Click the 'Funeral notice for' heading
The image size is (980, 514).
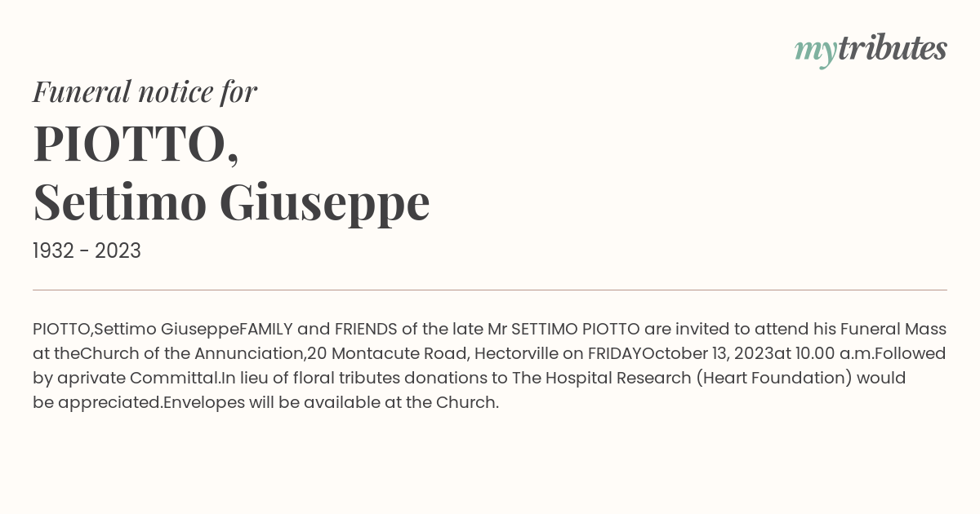click(x=145, y=91)
